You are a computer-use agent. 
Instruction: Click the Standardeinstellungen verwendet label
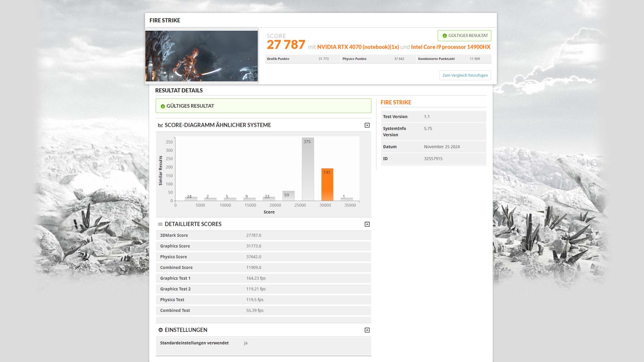(194, 343)
